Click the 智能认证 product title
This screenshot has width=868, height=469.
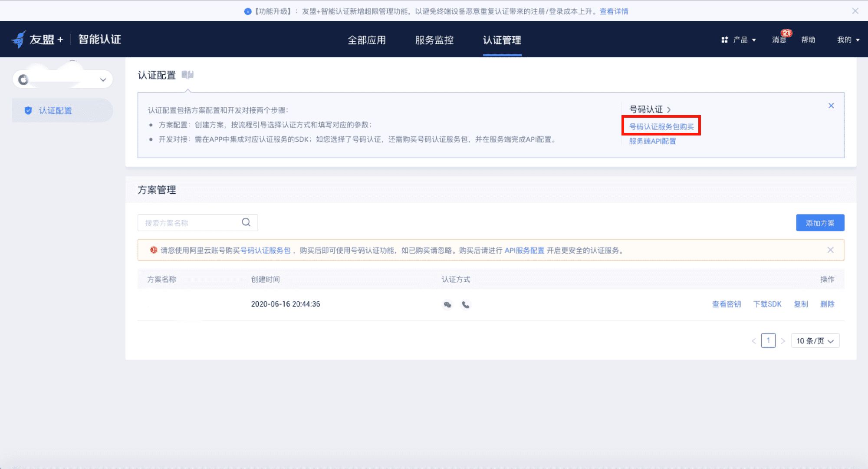coord(99,40)
